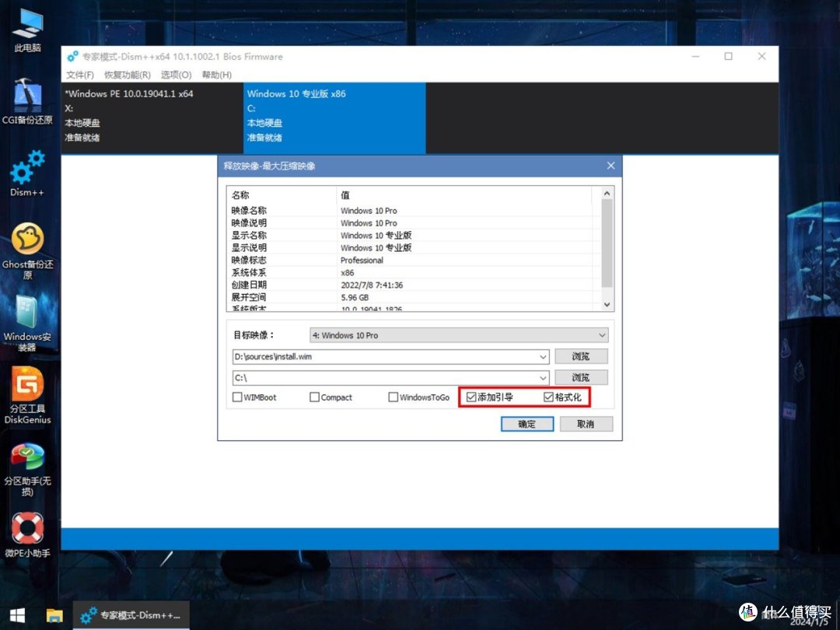Click the Dism++ gear icon in title bar

(73, 56)
